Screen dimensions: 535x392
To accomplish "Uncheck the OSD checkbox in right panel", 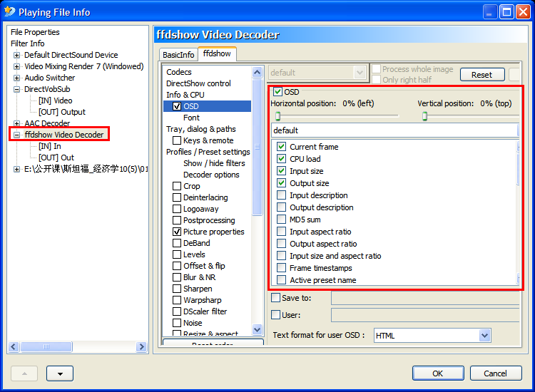I will 277,92.
